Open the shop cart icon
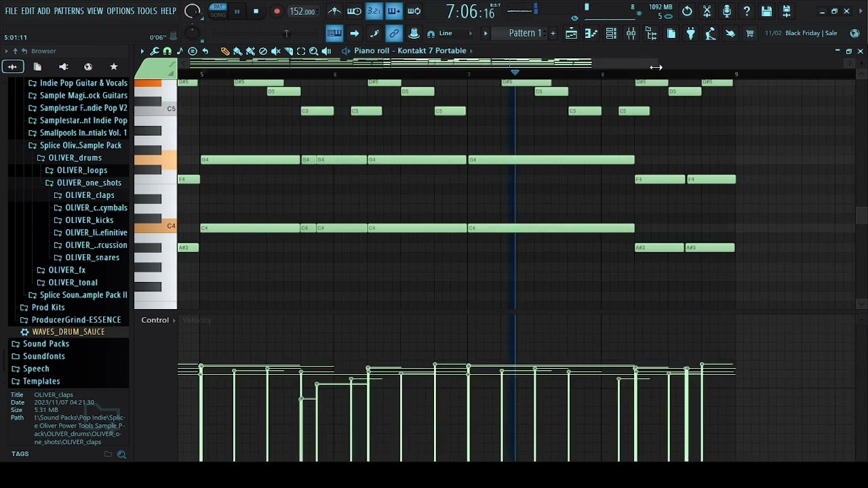This screenshot has height=488, width=868. click(x=750, y=33)
